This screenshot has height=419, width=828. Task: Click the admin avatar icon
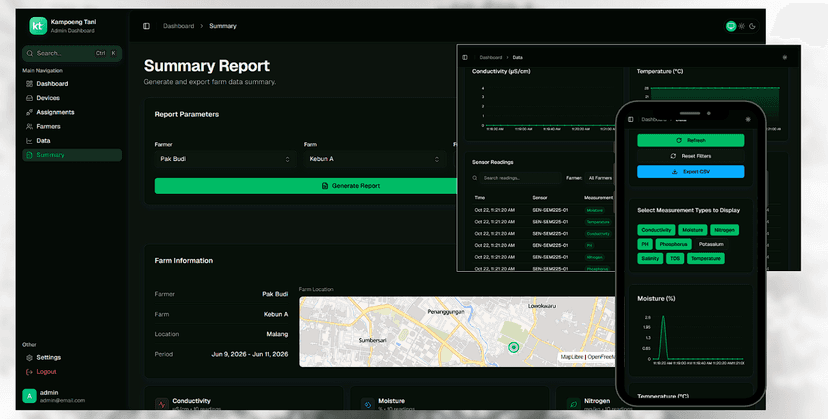pos(30,396)
